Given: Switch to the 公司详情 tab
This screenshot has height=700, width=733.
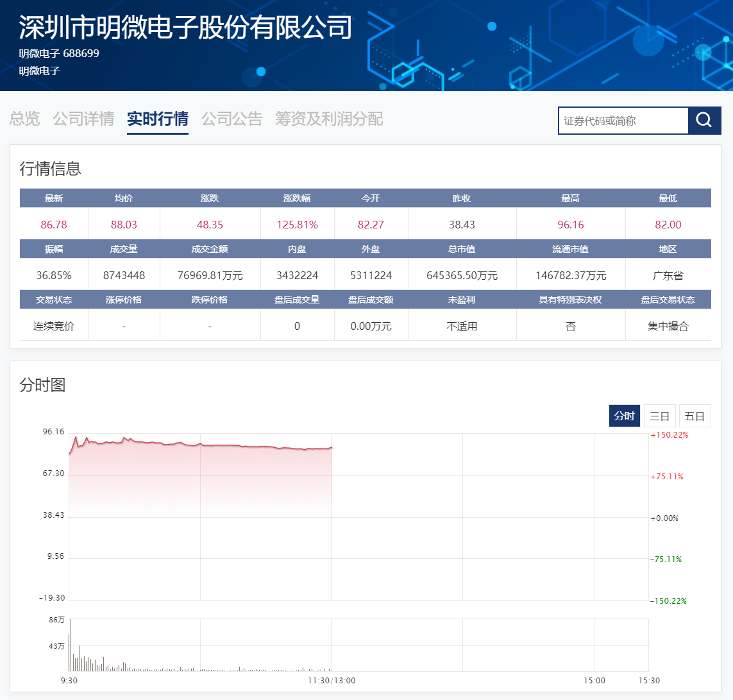Looking at the screenshot, I should (x=83, y=119).
